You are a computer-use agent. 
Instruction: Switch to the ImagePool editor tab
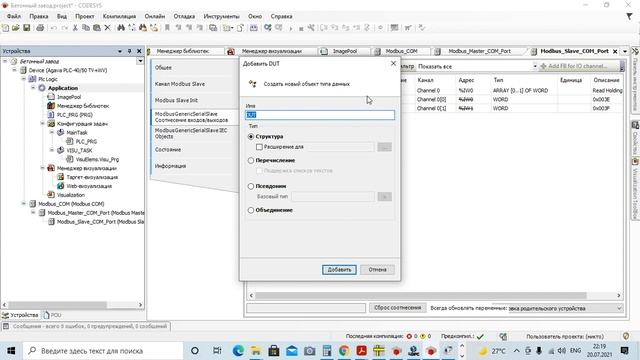pyautogui.click(x=344, y=51)
